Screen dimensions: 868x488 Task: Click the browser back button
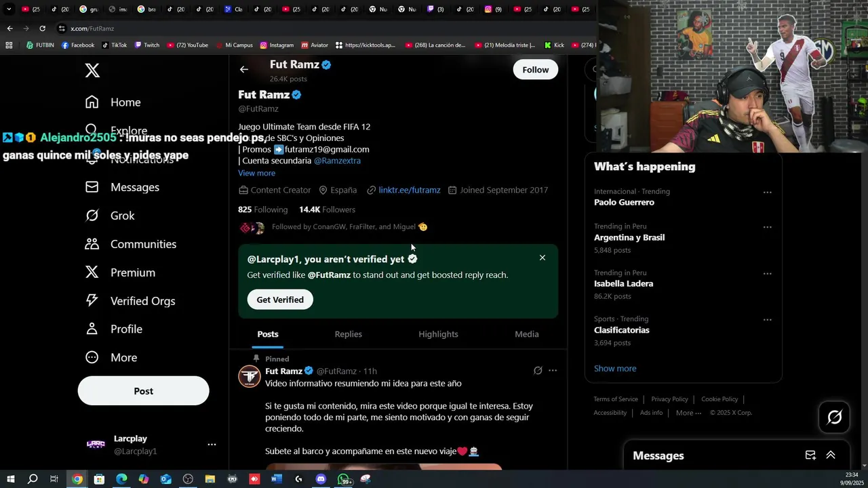(9, 28)
